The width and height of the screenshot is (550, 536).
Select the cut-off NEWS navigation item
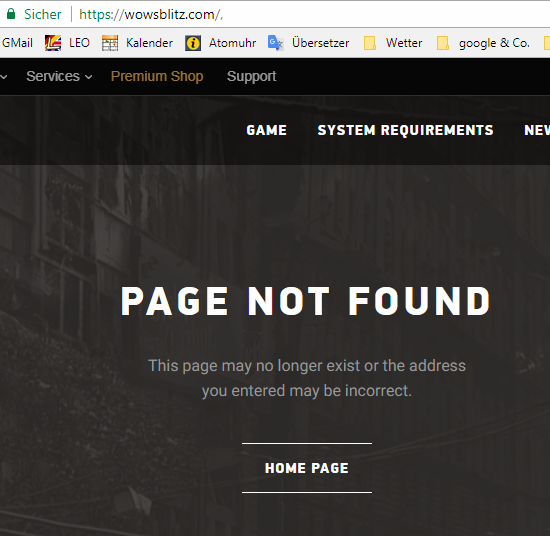click(x=537, y=130)
